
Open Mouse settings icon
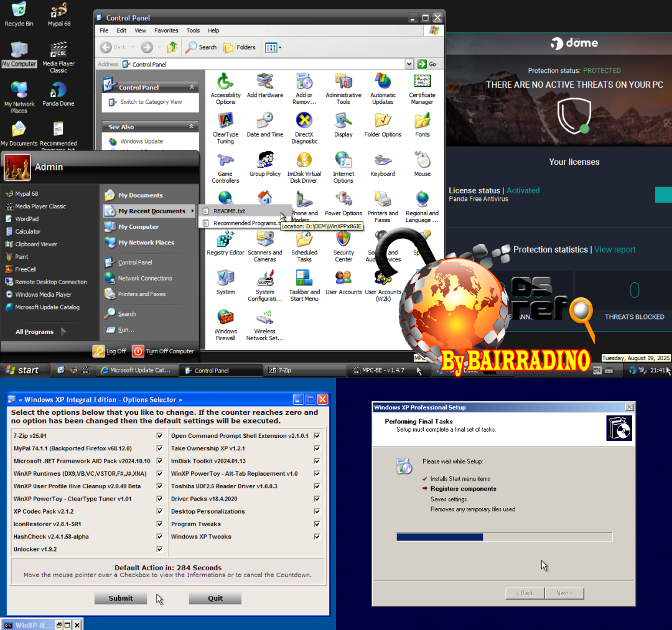[422, 164]
